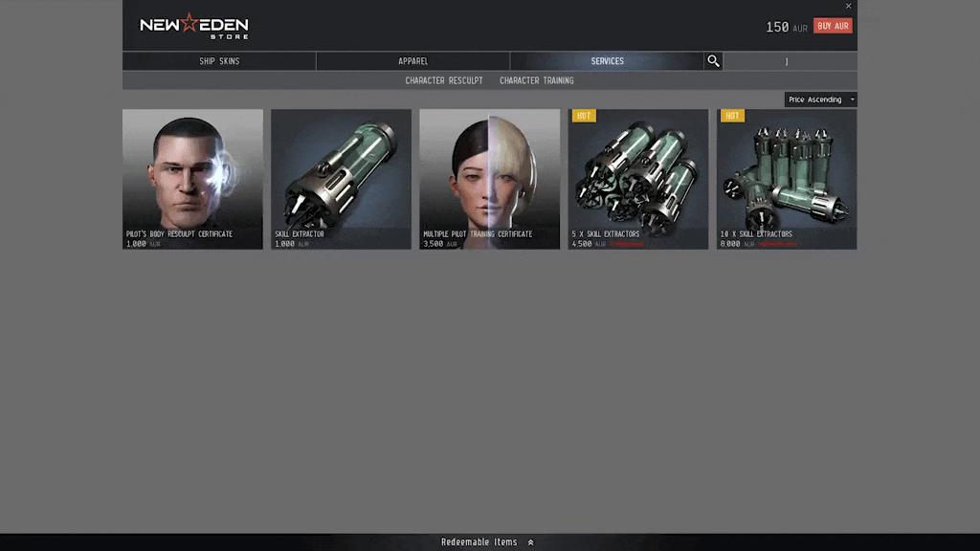Click the HOT badge on 10 X Skill Extractors

click(x=731, y=116)
